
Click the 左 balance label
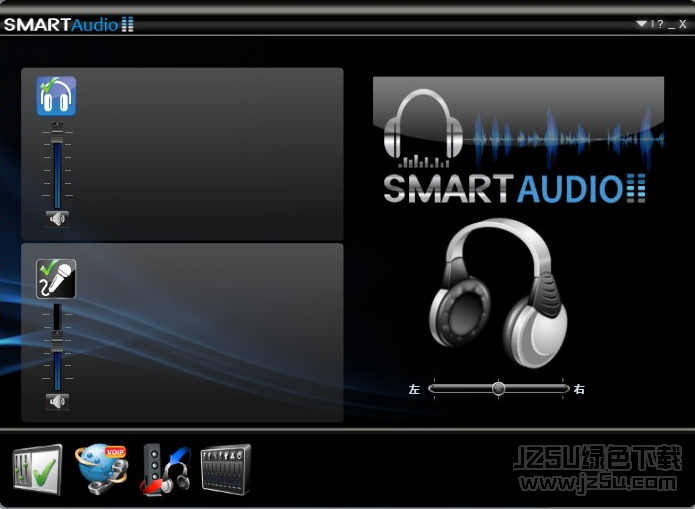click(x=414, y=389)
